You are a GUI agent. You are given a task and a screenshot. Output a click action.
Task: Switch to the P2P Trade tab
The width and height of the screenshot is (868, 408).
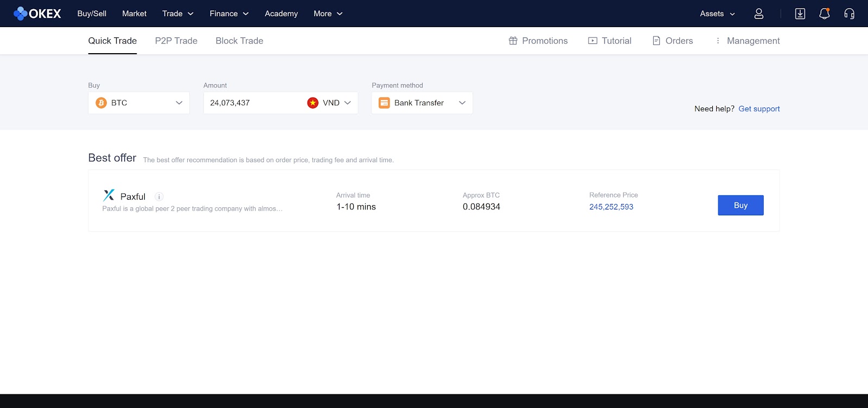(176, 41)
